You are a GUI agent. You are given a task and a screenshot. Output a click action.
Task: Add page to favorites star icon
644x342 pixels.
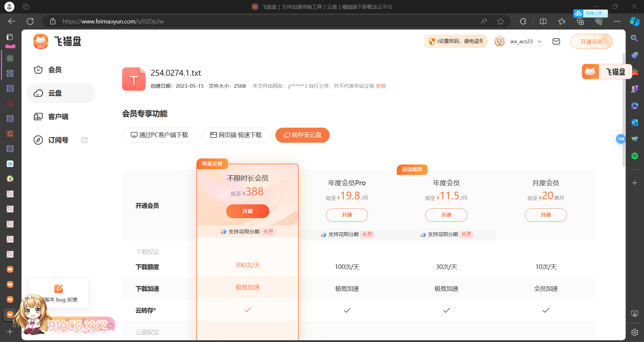pyautogui.click(x=500, y=21)
